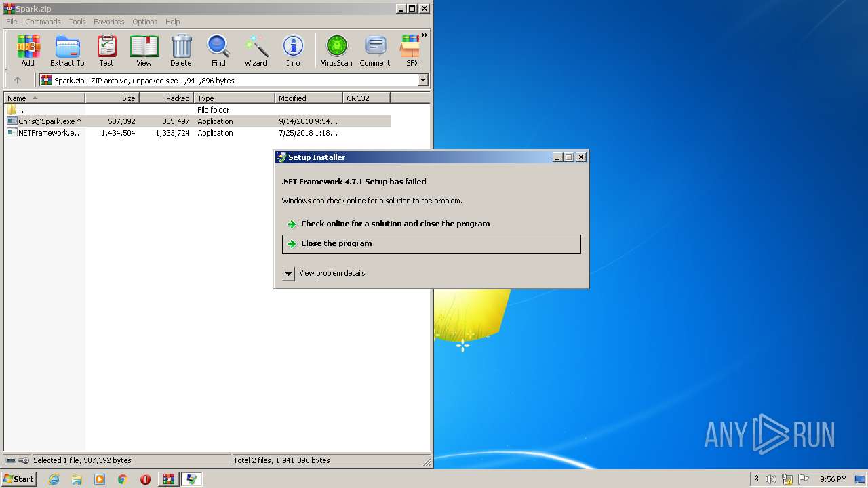Click the Extract To toolbar icon
Image resolution: width=868 pixels, height=488 pixels.
tap(67, 51)
